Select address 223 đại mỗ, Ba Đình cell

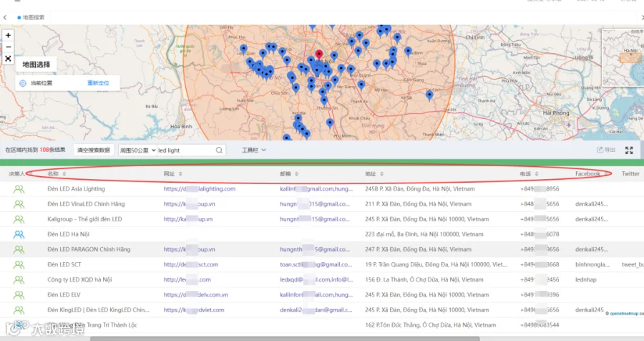point(424,234)
